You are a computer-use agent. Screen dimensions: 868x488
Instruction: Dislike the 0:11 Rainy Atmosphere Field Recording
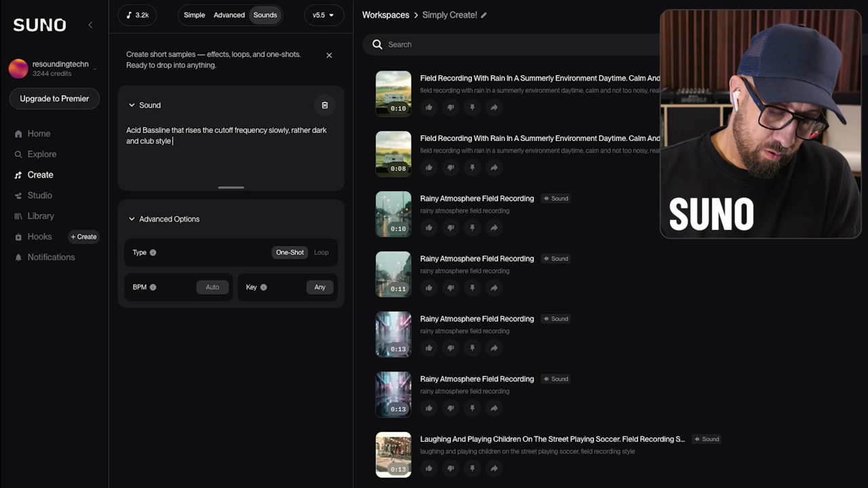click(450, 288)
